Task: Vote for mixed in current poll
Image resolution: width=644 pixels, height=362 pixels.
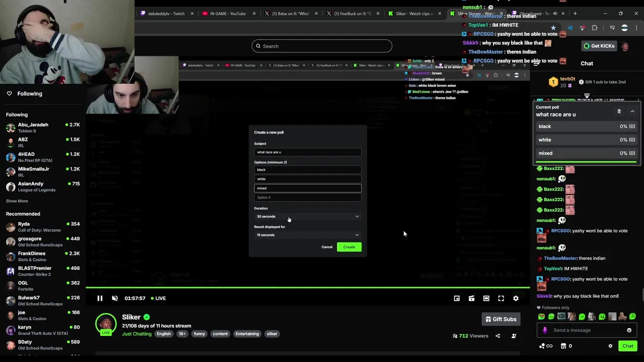Action: pyautogui.click(x=587, y=153)
